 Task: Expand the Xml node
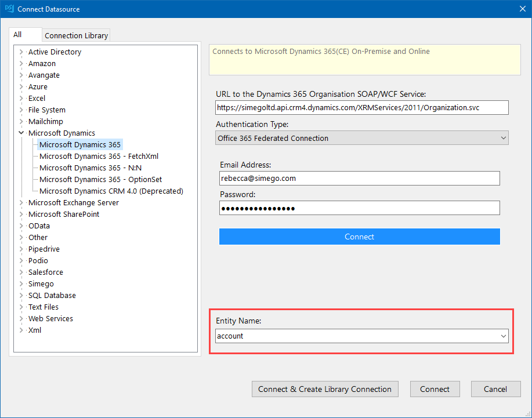21,330
